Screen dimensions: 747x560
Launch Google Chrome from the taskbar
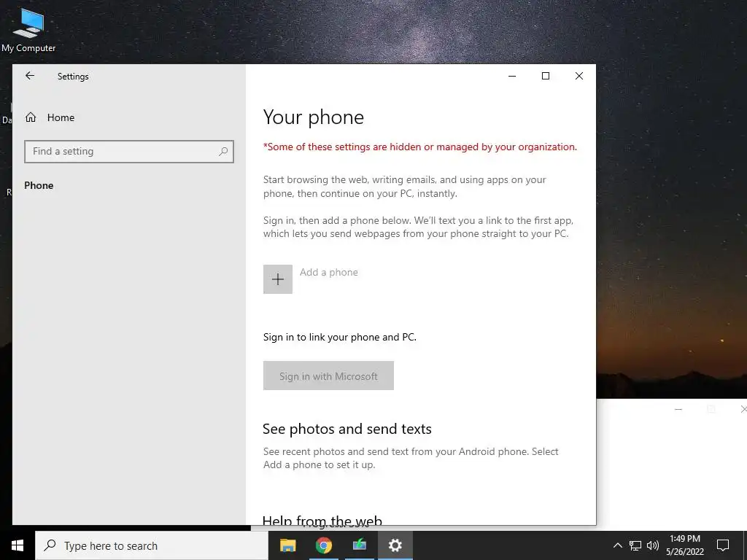pos(323,545)
